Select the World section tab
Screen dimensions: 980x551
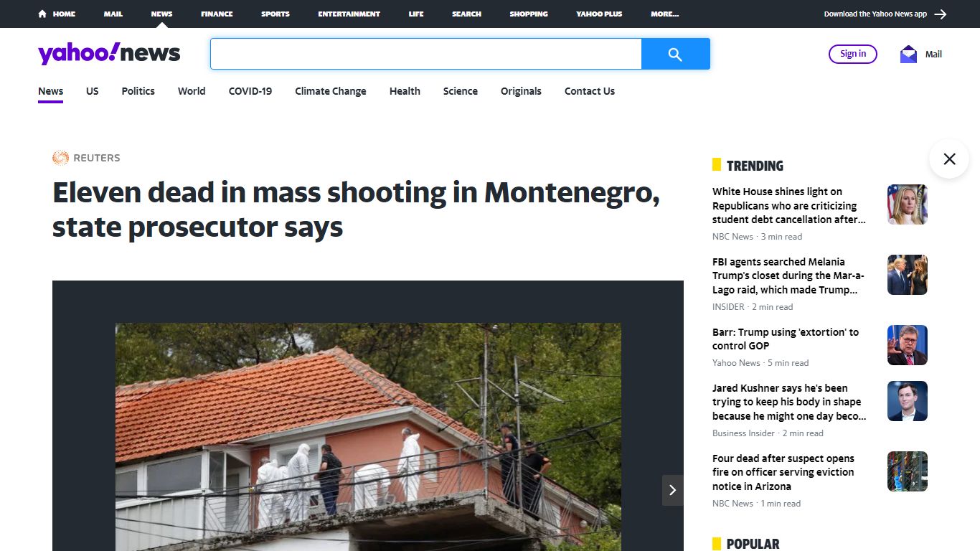(x=192, y=91)
